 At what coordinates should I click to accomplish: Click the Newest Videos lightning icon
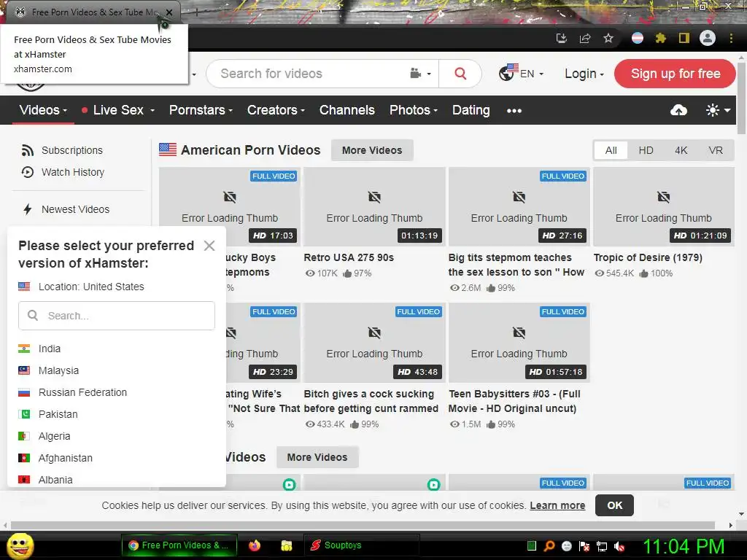coord(28,209)
